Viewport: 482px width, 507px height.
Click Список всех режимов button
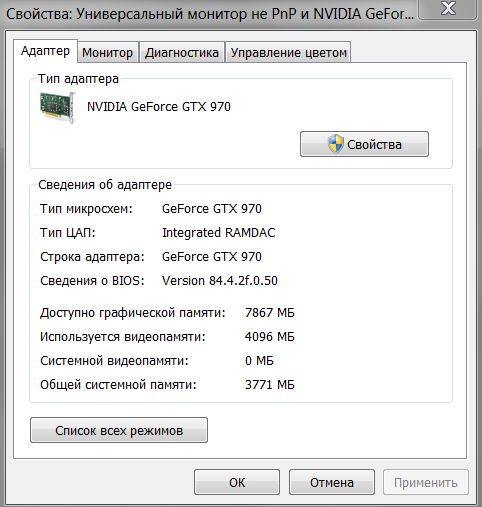[119, 430]
